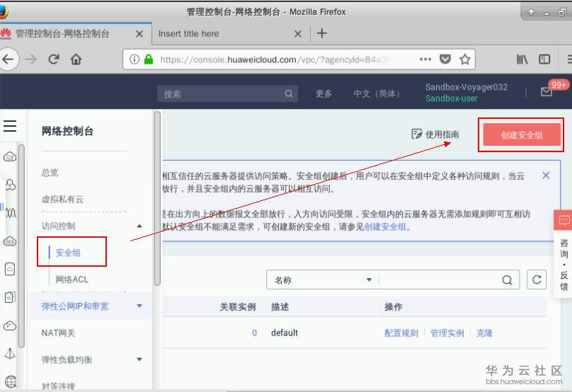Open the 更多 menu in top bar
572x392 pixels.
coord(324,93)
